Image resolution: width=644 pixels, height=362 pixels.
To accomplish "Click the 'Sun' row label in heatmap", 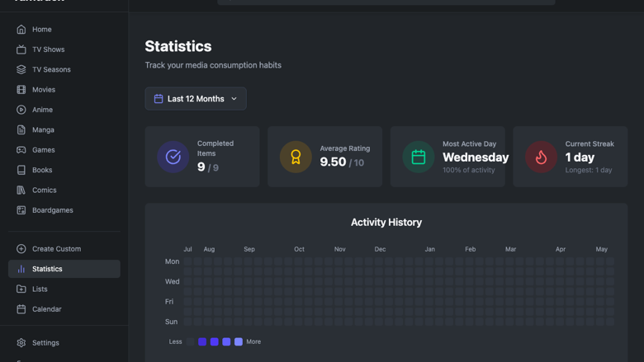I will tap(171, 322).
